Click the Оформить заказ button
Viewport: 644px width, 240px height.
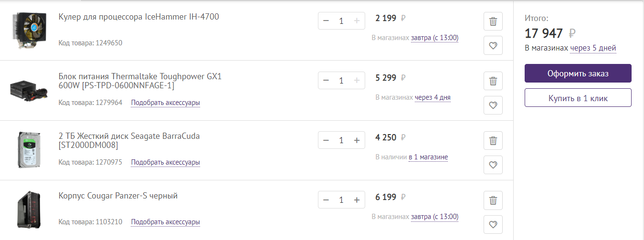pyautogui.click(x=578, y=73)
